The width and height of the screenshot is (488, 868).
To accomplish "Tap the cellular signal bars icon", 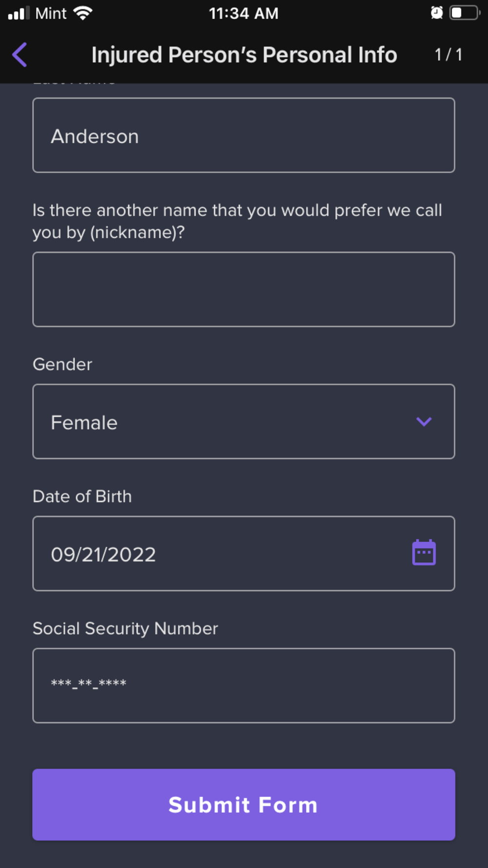I will click(19, 13).
